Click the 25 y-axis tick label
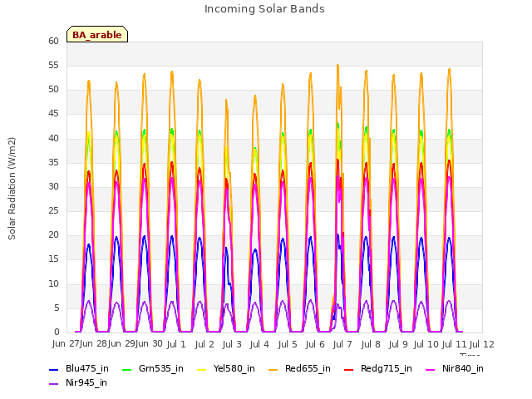The width and height of the screenshot is (532, 399). pyautogui.click(x=53, y=211)
